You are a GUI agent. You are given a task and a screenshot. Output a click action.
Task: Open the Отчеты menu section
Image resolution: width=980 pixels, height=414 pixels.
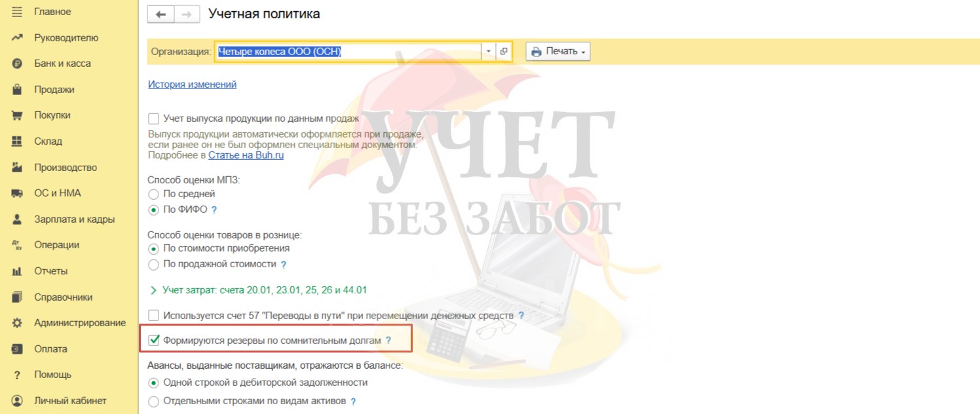point(51,271)
